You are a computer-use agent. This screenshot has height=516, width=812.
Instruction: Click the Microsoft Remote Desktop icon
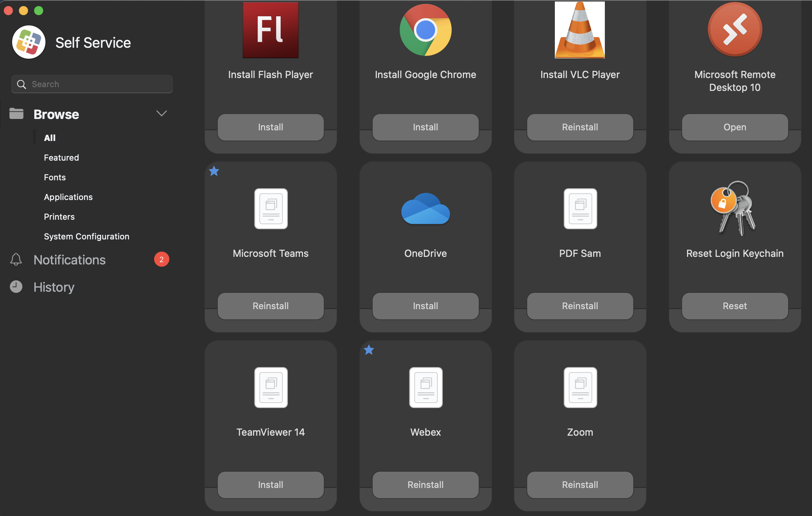(x=735, y=30)
